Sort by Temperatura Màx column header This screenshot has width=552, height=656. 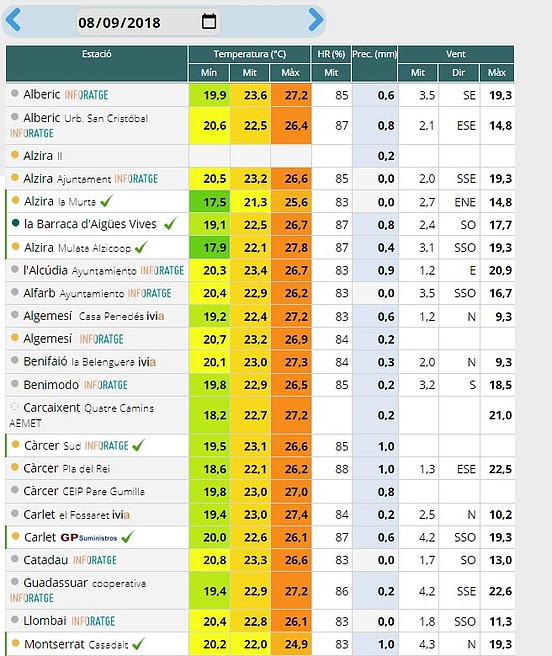(x=290, y=73)
